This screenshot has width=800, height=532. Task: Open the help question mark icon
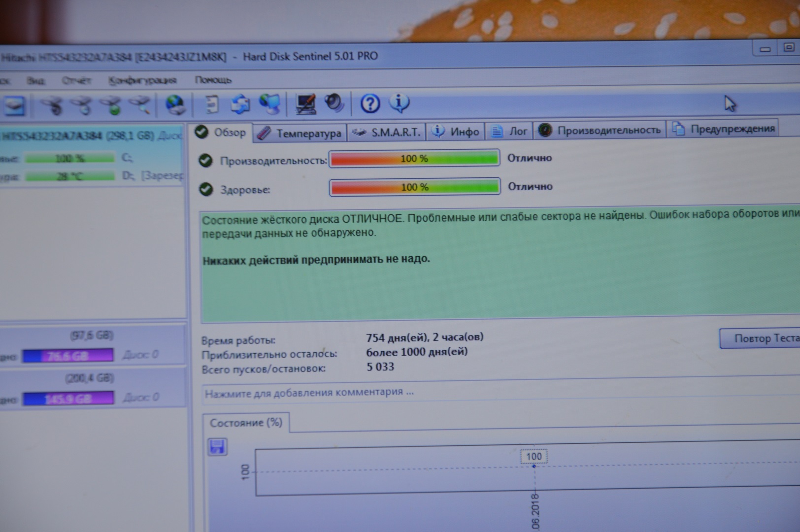[370, 103]
